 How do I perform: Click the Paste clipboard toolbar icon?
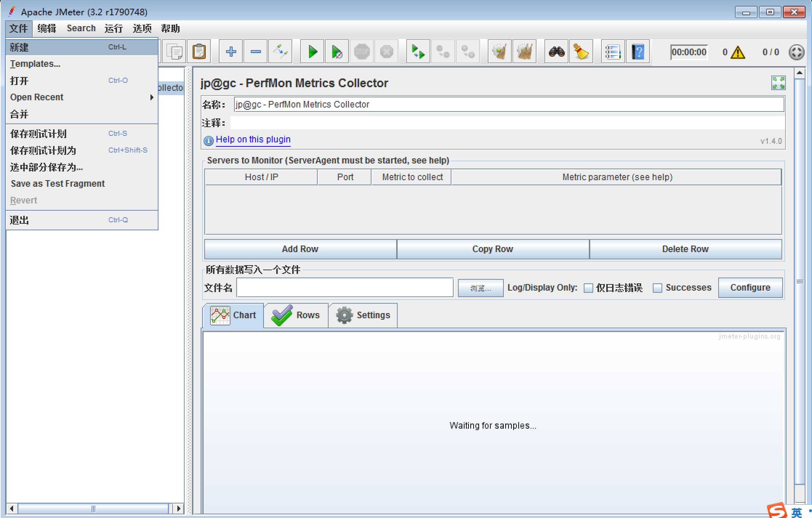tap(199, 52)
